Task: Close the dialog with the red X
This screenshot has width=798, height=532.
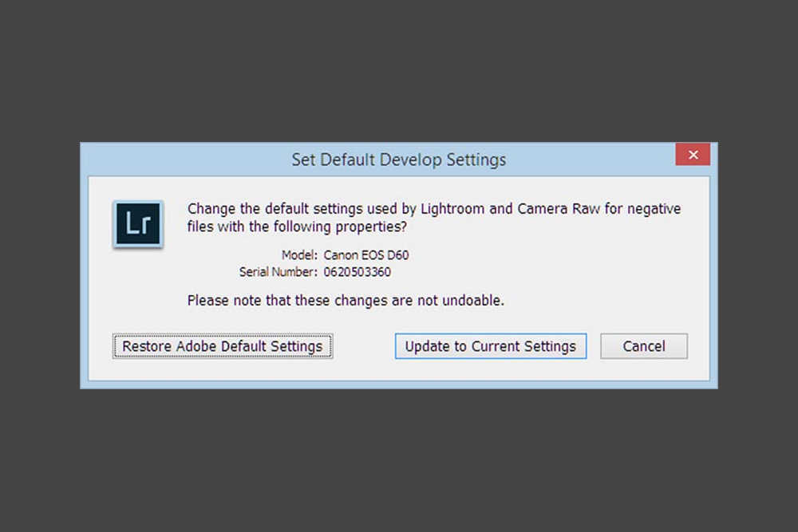Action: (x=693, y=155)
